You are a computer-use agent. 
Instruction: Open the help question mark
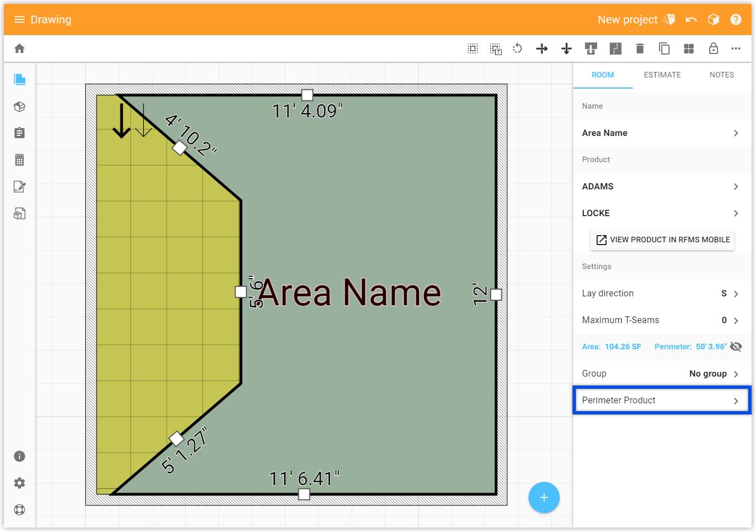click(736, 19)
